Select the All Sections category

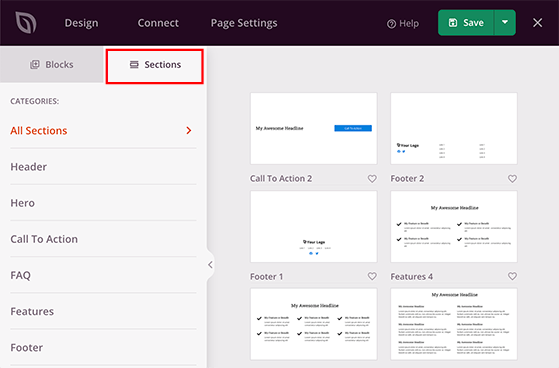click(x=103, y=131)
